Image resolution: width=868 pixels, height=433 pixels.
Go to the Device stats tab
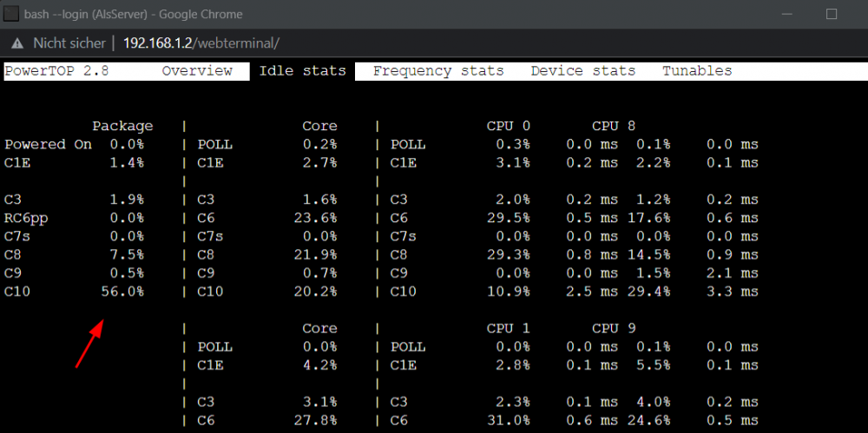(x=583, y=71)
